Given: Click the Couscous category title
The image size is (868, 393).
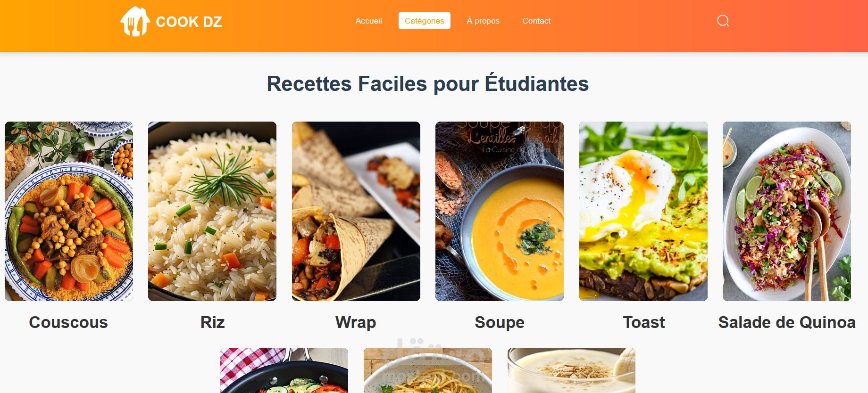Looking at the screenshot, I should click(68, 322).
